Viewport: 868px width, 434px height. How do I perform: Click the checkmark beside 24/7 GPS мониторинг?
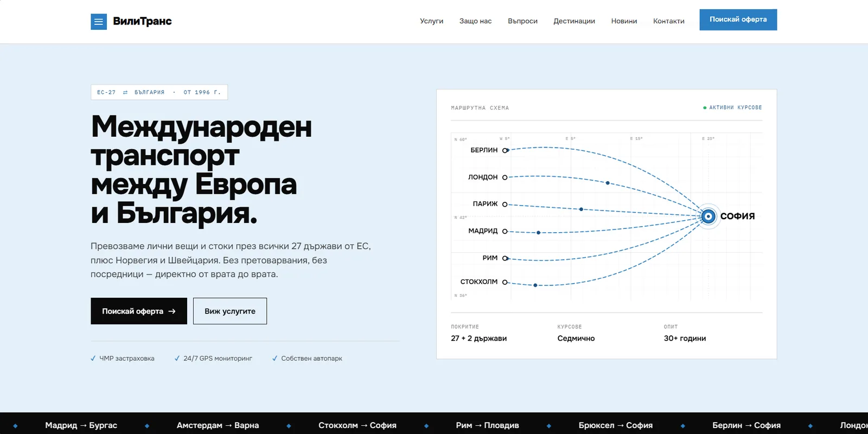pyautogui.click(x=177, y=358)
